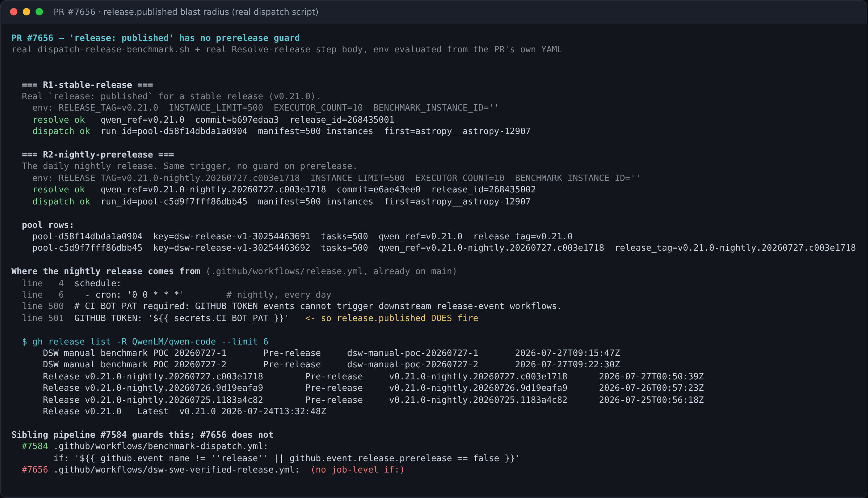
Task: Click 'Release v0.21.0 Latest' row
Action: pyautogui.click(x=184, y=412)
